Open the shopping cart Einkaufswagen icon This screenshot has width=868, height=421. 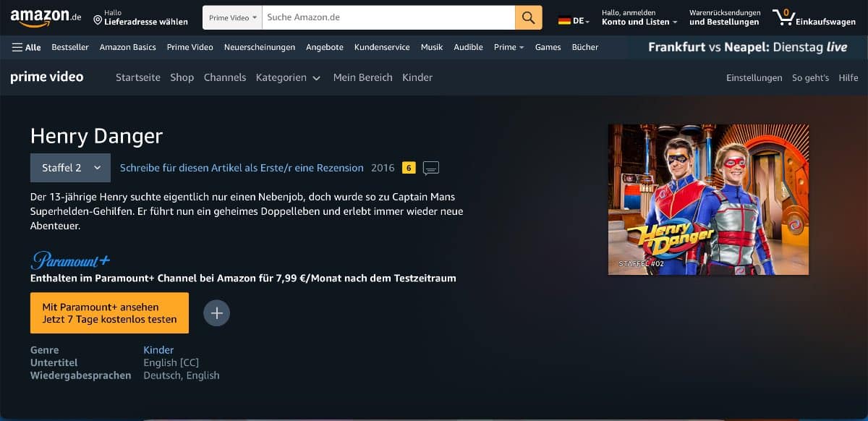(x=814, y=17)
